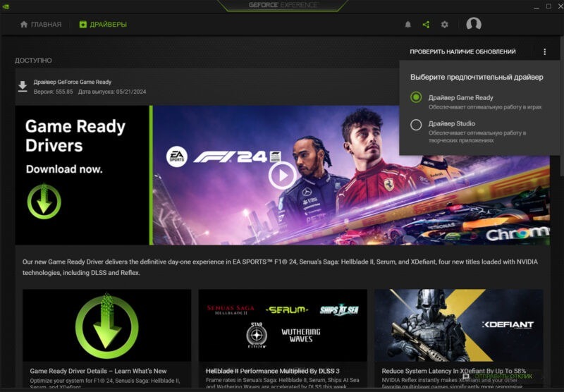Minimize the GeForce Experience window
This screenshot has height=392, width=564.
tap(530, 6)
